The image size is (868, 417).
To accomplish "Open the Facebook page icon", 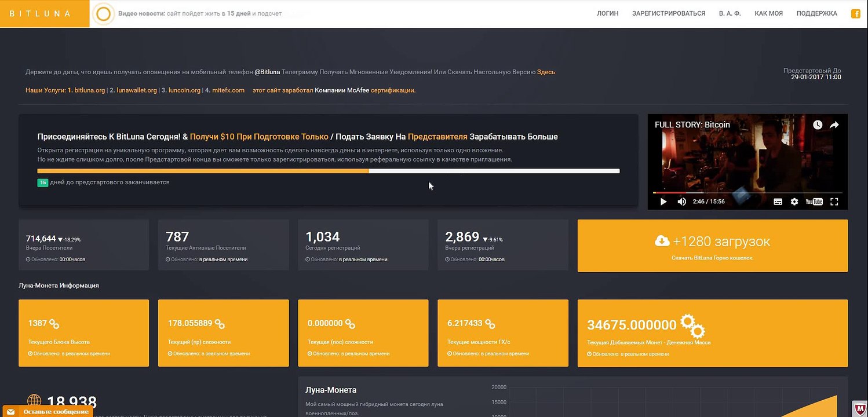I will point(855,14).
